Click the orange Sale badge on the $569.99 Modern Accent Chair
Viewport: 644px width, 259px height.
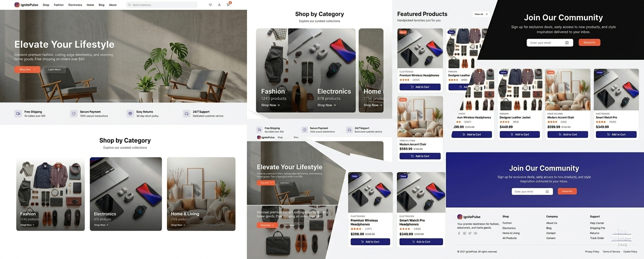403,100
